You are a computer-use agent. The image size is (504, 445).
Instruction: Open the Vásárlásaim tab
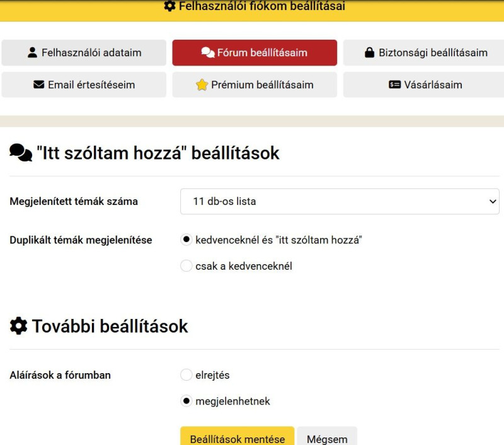[423, 84]
